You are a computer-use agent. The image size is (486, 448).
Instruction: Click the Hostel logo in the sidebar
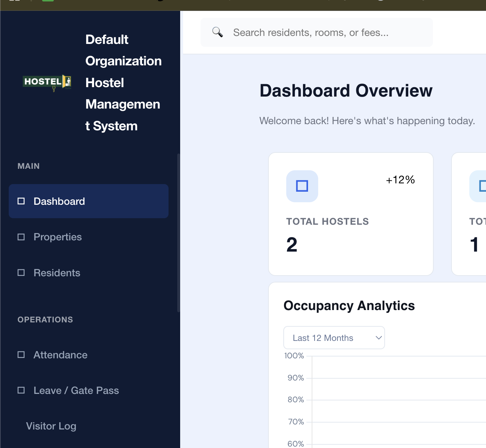[47, 83]
